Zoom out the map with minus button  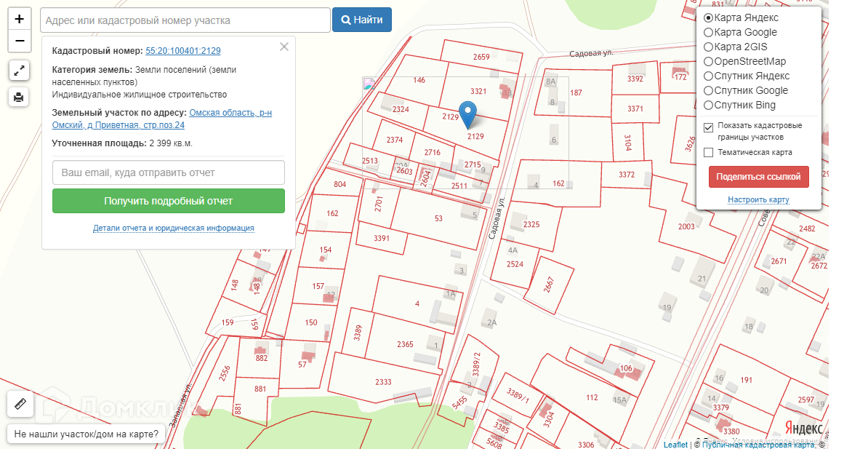[x=20, y=41]
